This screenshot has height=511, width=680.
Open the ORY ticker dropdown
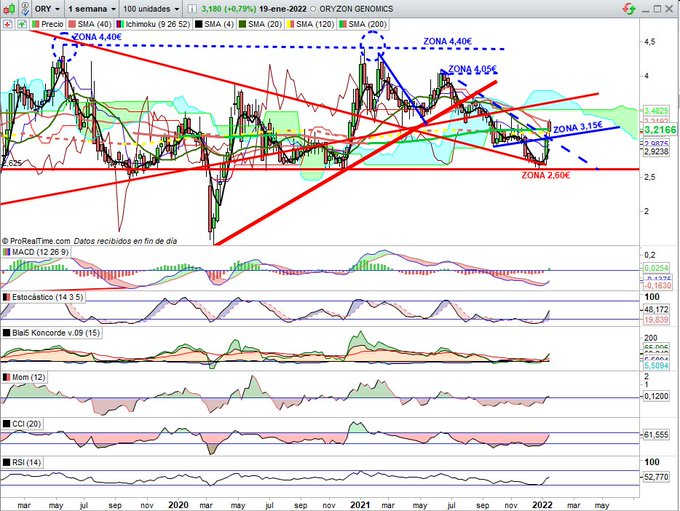(x=47, y=9)
